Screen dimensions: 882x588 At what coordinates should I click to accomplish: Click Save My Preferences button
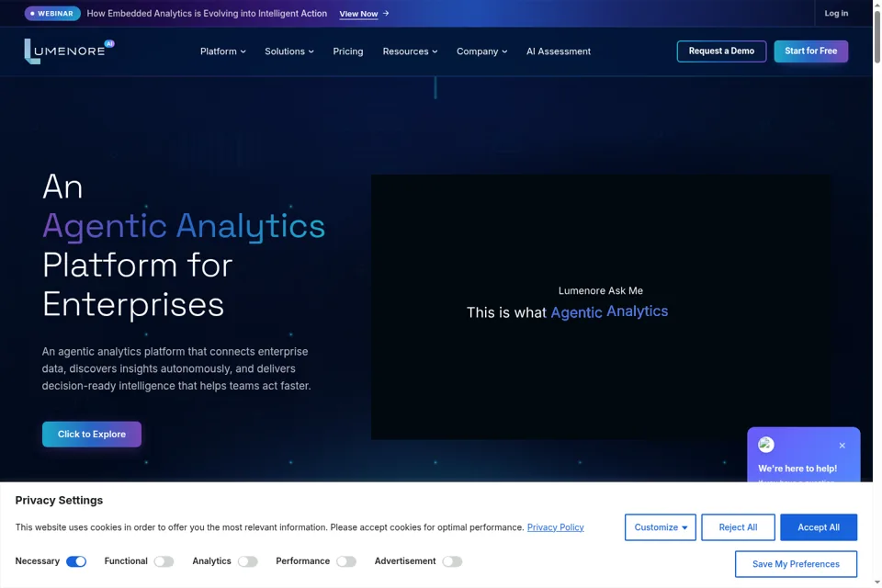796,564
